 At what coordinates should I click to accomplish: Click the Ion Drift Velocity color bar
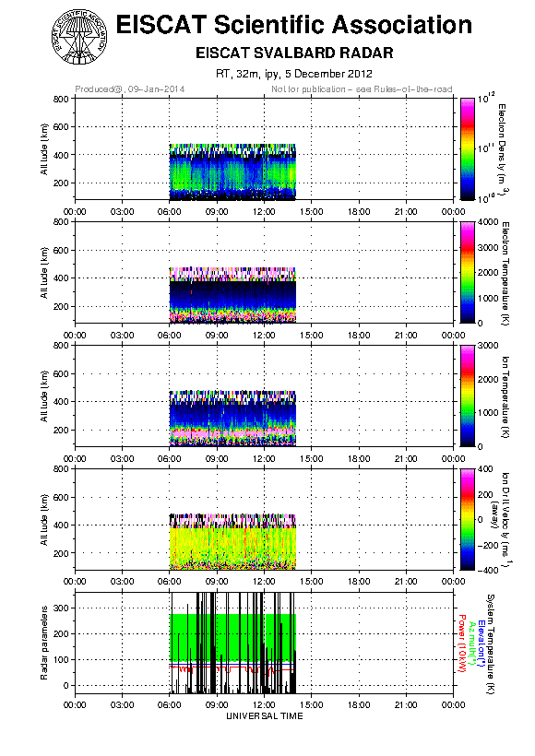click(468, 519)
